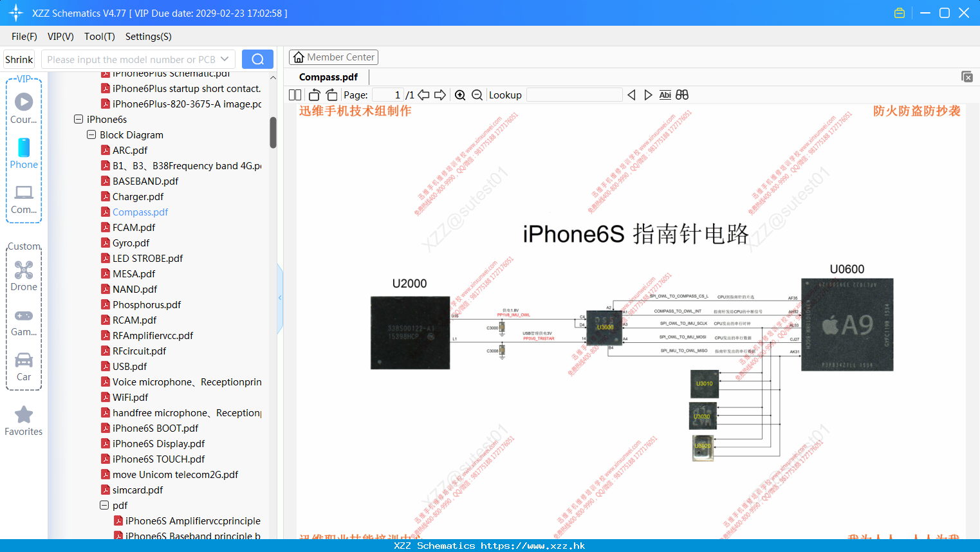Image resolution: width=980 pixels, height=552 pixels.
Task: Open FCAM.pdf
Action: point(134,227)
